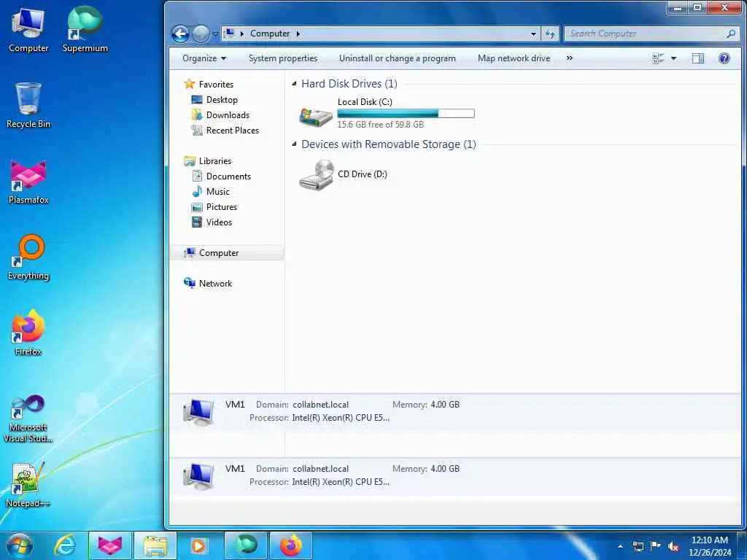Click the search magnifier icon
The image size is (747, 560).
(731, 34)
